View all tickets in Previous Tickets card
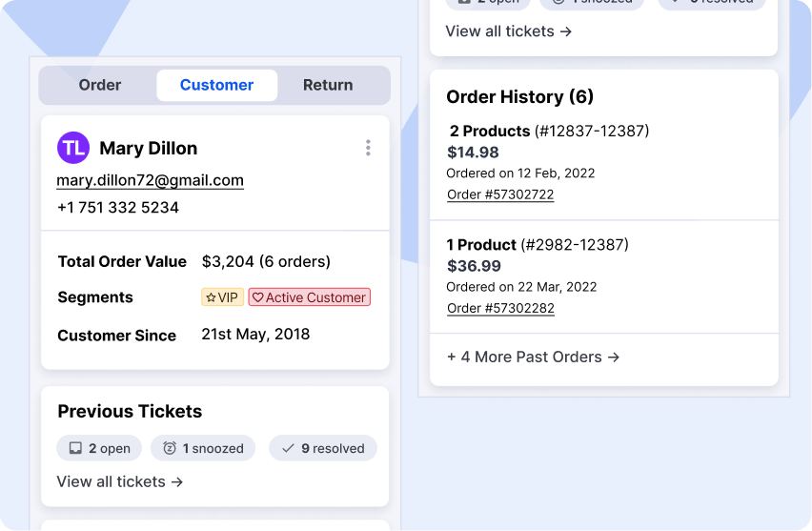Viewport: 812px width, 531px height. (x=120, y=481)
